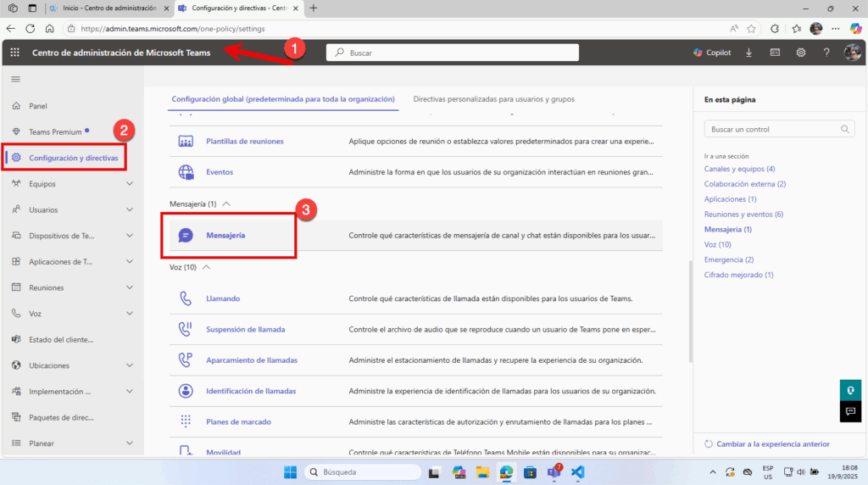Open the app launcher waffle icon
The image size is (868, 485).
[14, 53]
